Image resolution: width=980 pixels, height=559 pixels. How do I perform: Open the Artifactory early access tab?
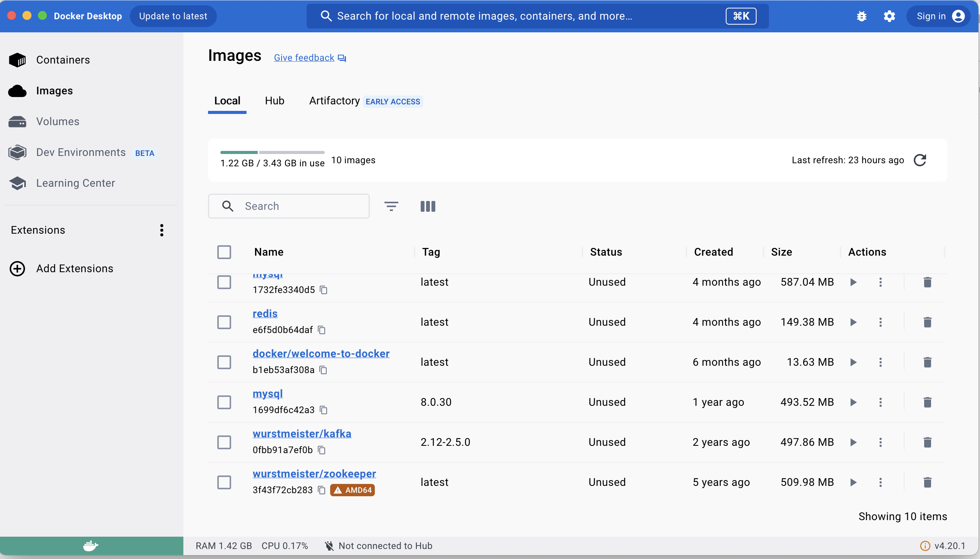(334, 101)
